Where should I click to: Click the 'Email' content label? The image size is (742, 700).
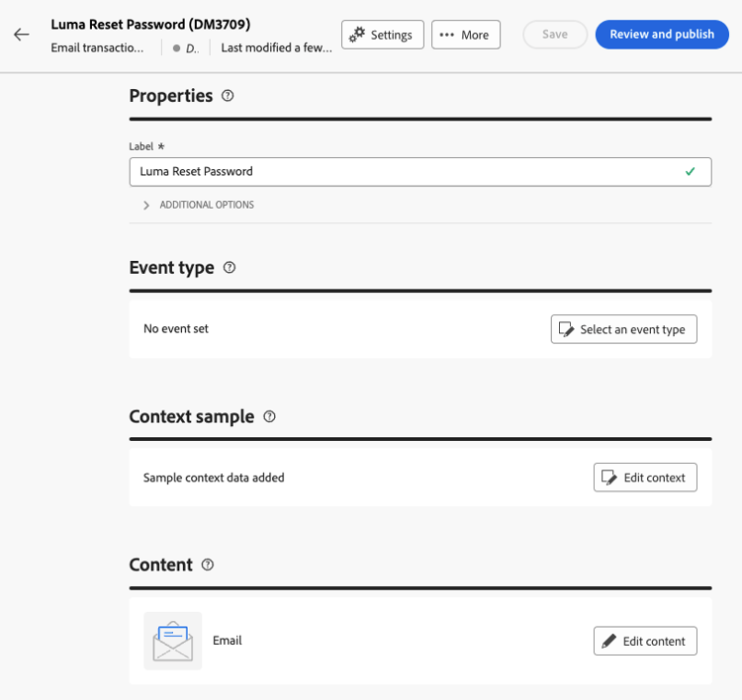click(228, 641)
